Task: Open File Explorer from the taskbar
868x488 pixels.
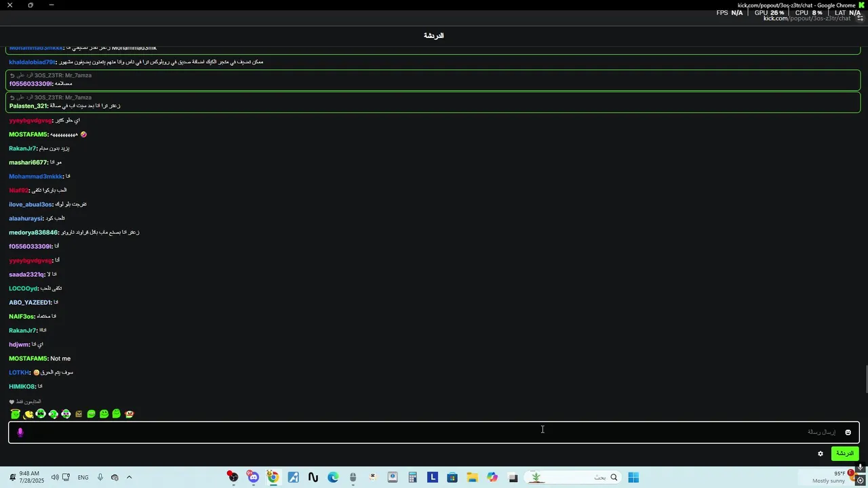Action: [472, 477]
